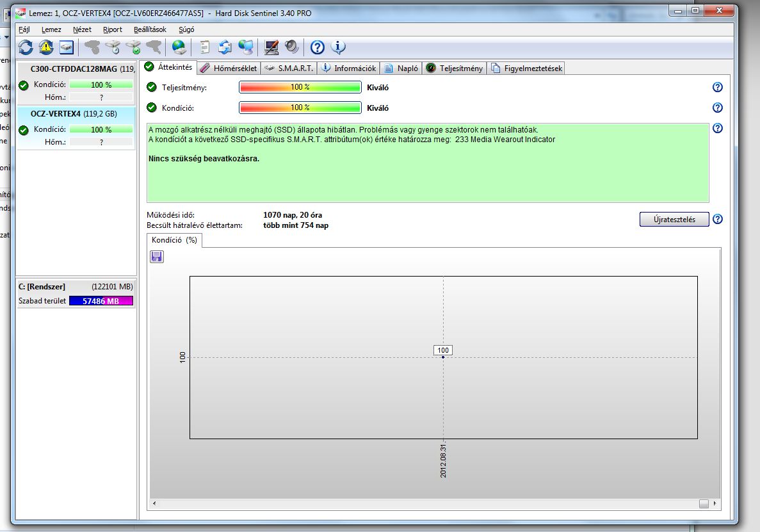
Task: Click the OCZ-VERTEX4 Hőm. temperature field
Action: coord(101,142)
